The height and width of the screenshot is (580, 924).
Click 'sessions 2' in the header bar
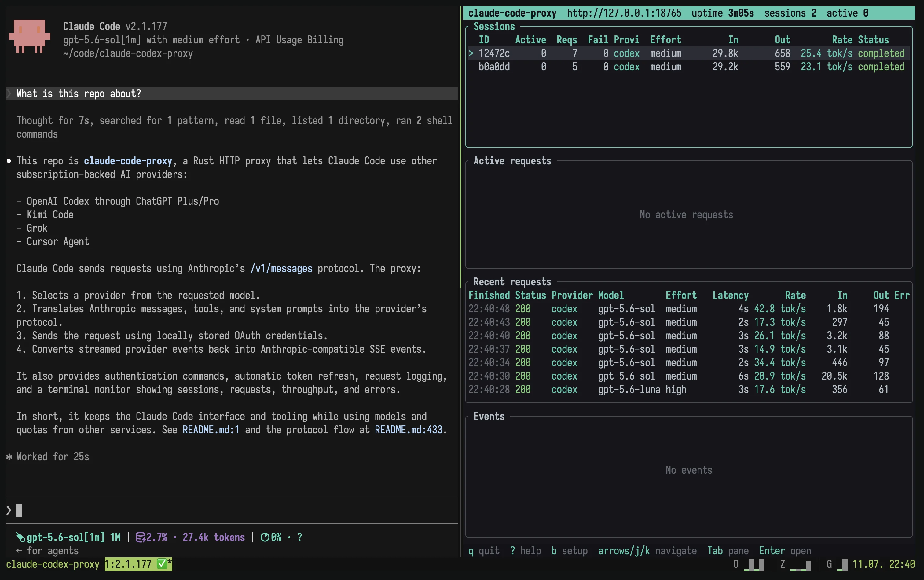click(790, 13)
